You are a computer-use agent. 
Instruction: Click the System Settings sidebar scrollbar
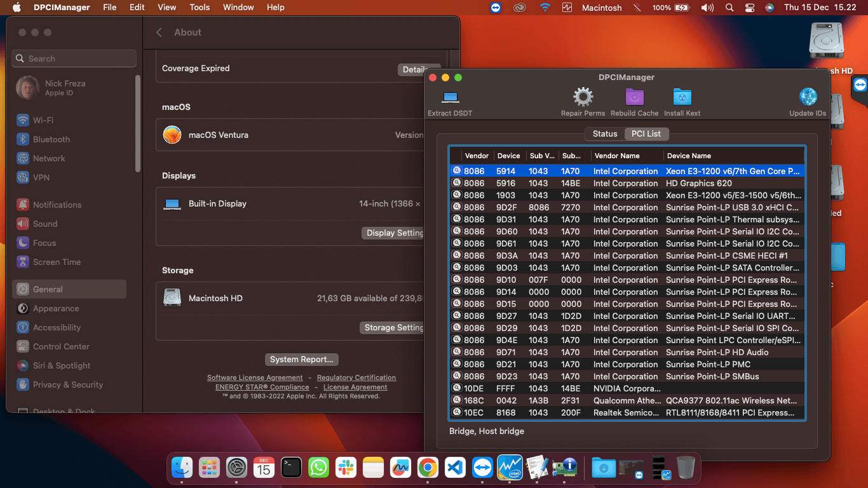(138, 123)
